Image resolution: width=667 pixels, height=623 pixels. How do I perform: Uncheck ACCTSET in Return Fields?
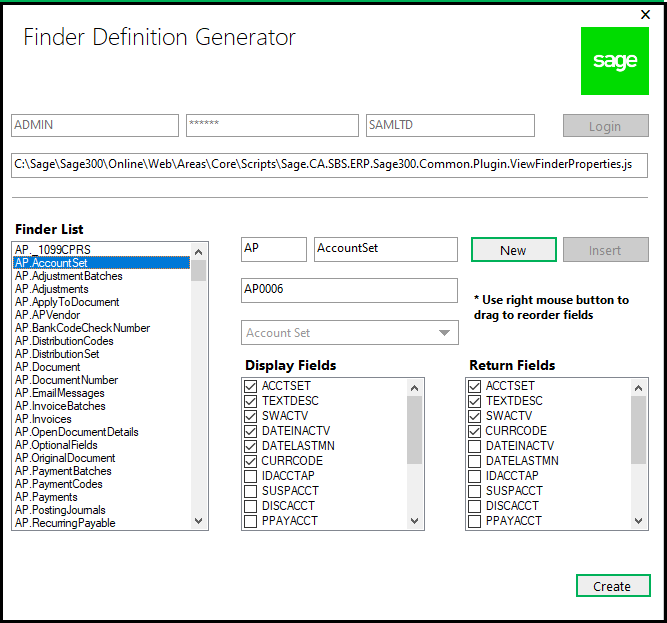(474, 386)
